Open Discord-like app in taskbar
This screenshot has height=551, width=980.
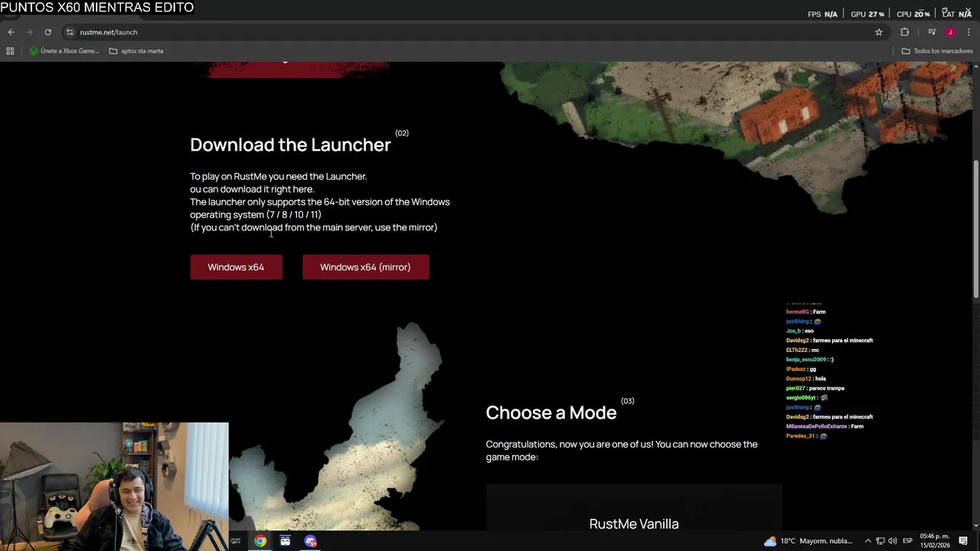tap(310, 541)
